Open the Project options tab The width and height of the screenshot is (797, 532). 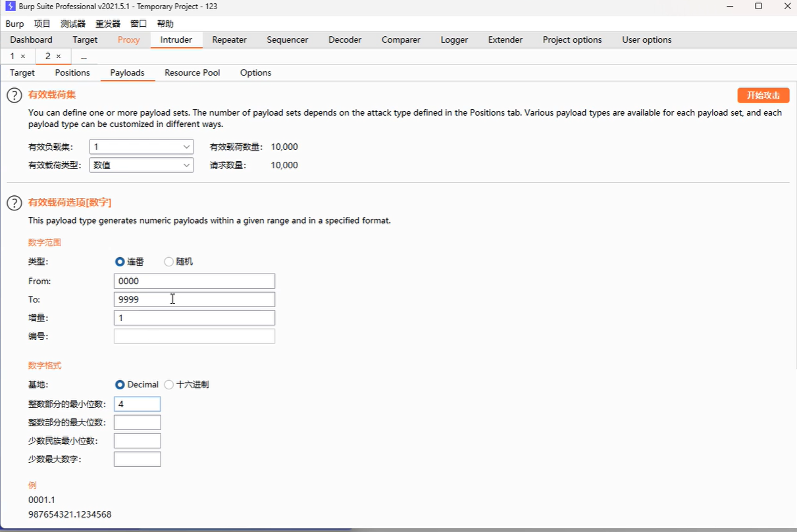pos(572,39)
